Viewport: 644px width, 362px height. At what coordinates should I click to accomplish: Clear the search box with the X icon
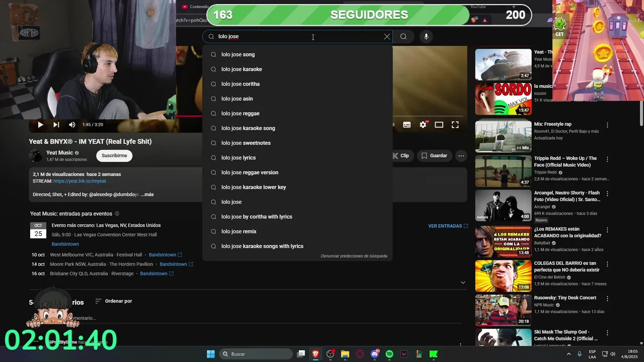tap(387, 36)
